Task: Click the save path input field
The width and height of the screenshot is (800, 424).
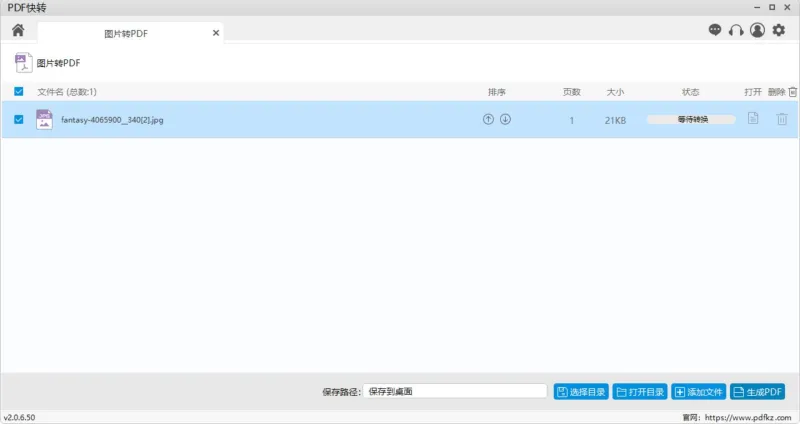Action: pyautogui.click(x=455, y=391)
